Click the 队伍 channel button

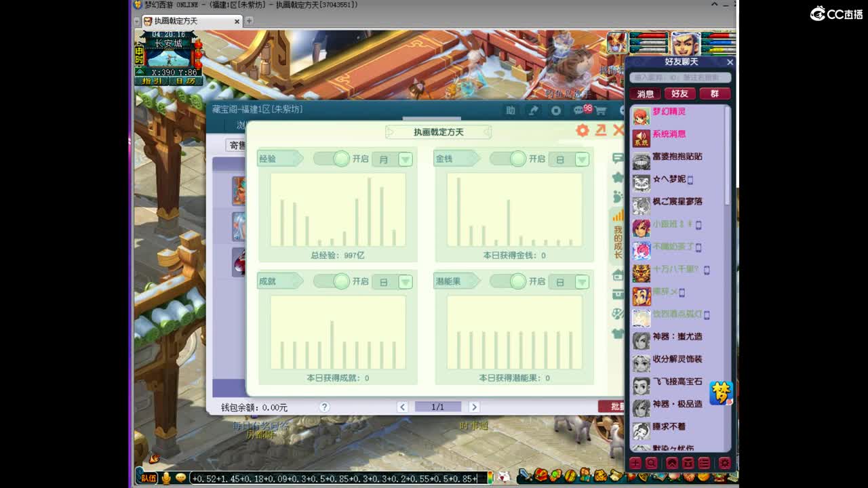coord(148,478)
